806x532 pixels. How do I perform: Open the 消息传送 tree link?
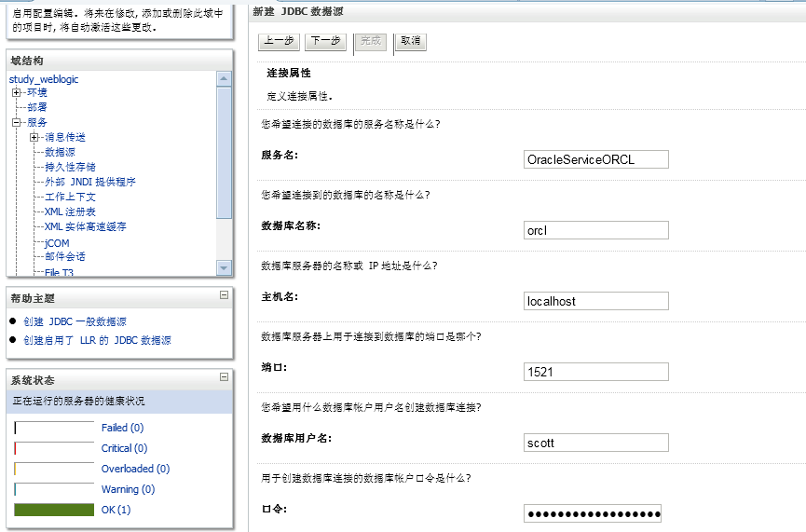(65, 137)
